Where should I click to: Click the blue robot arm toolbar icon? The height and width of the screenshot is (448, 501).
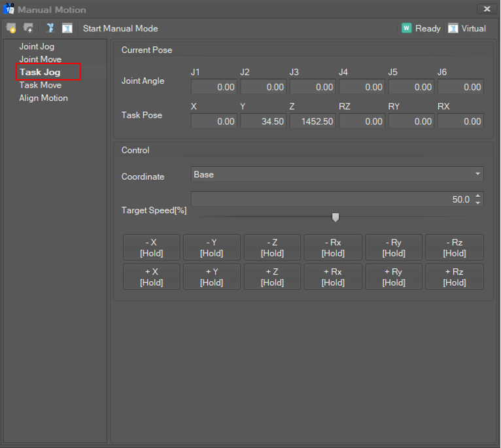coord(50,28)
